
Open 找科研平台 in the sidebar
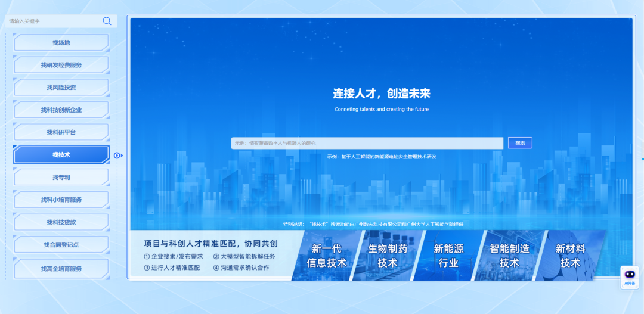(61, 132)
